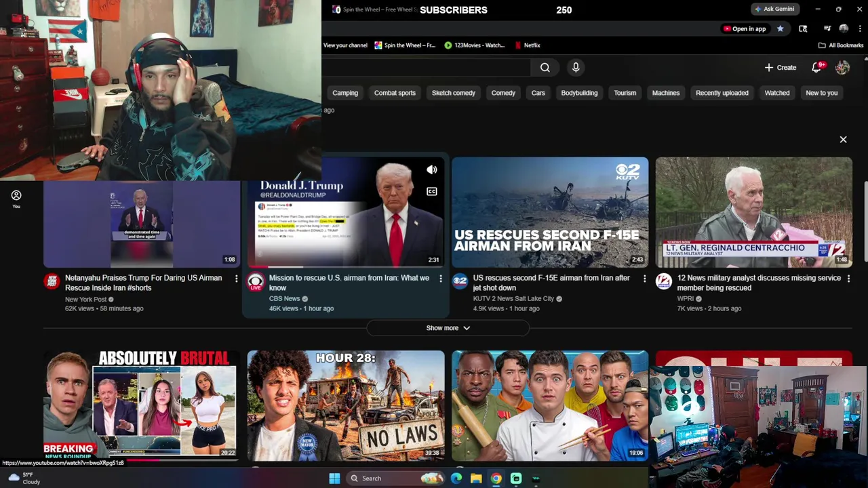Mute the Trump preview video
The width and height of the screenshot is (868, 488).
coord(432,169)
